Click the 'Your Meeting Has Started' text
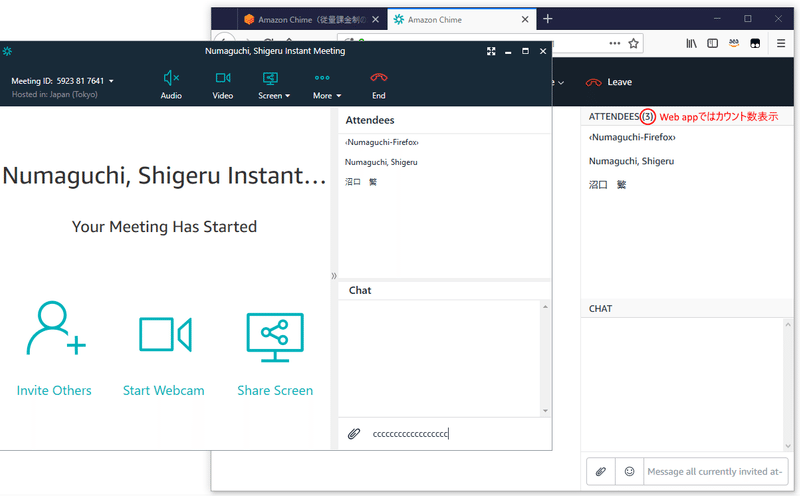The width and height of the screenshot is (800, 496). [164, 227]
